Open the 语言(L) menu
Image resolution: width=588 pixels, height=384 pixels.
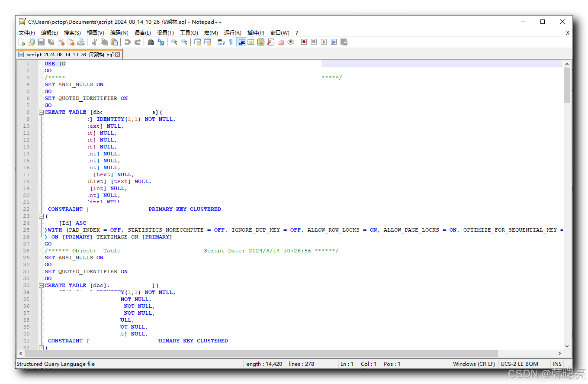[142, 33]
